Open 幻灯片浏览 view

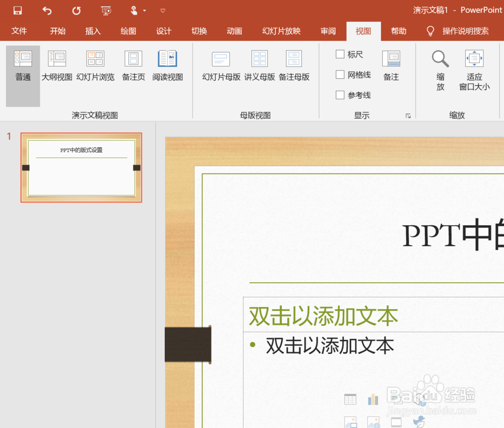click(x=95, y=66)
